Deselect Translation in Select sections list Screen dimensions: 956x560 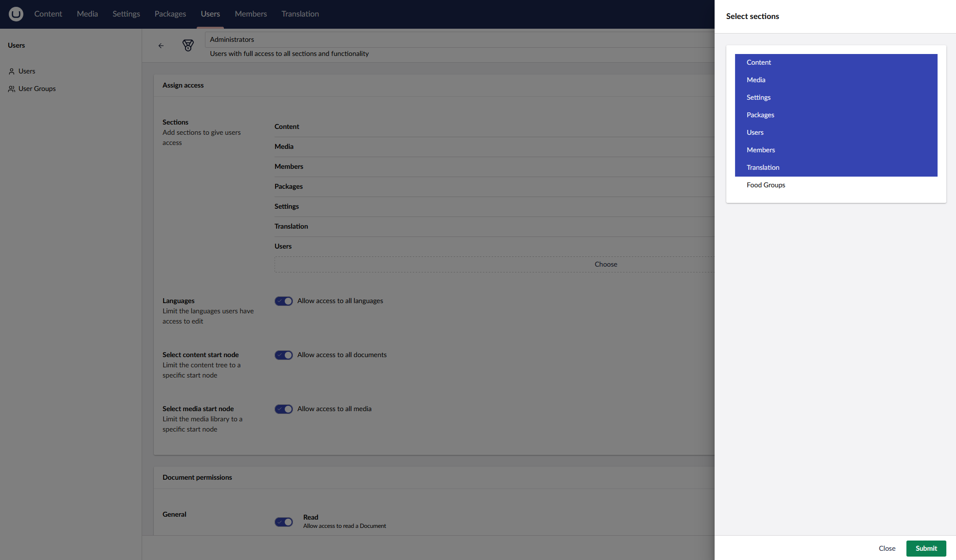coord(836,167)
